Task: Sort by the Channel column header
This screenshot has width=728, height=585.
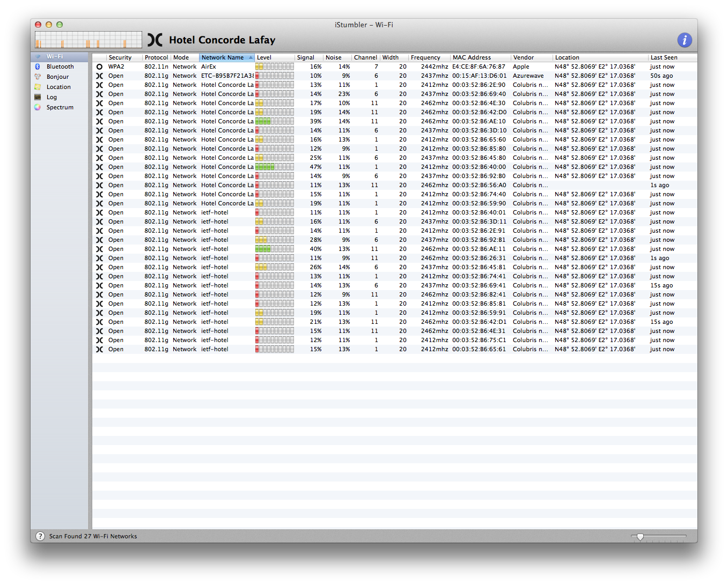Action: click(365, 57)
